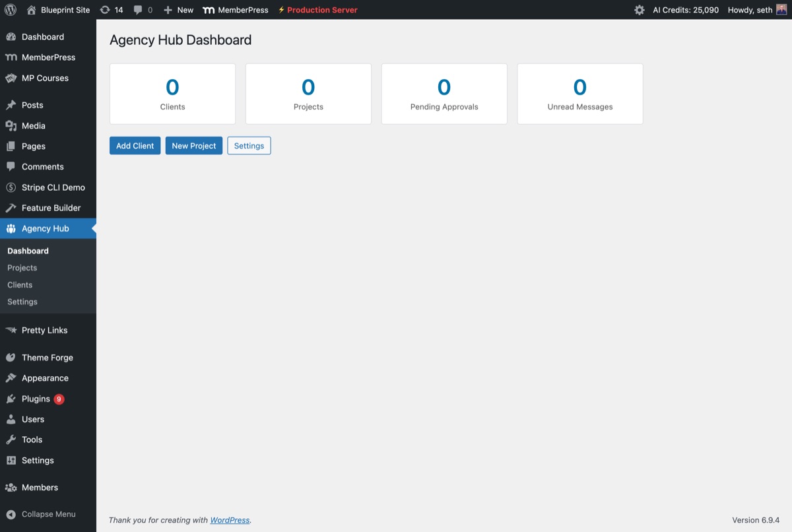Collapse the admin sidebar menu
This screenshot has width=792, height=532.
point(40,514)
